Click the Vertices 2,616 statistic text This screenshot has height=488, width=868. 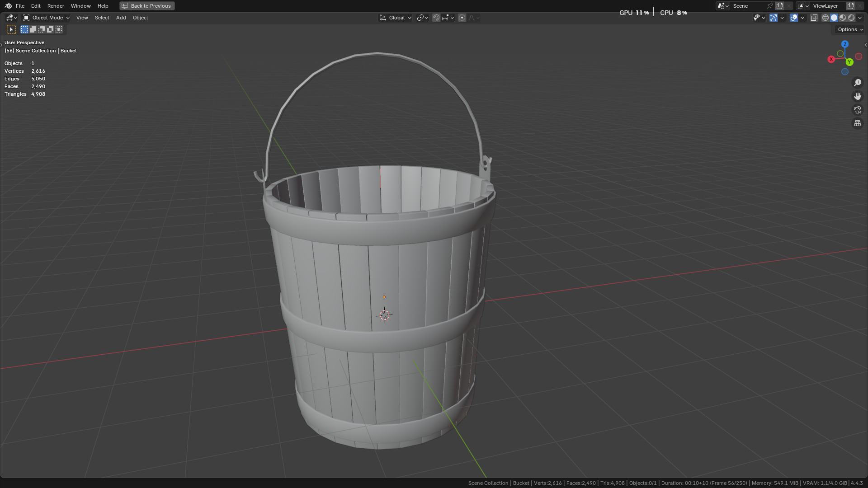(x=25, y=71)
